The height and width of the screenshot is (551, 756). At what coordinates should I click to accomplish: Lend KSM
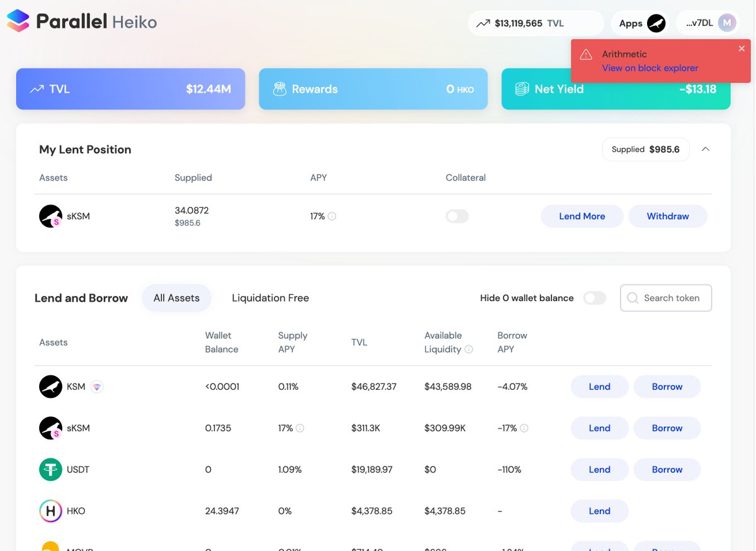coord(600,387)
